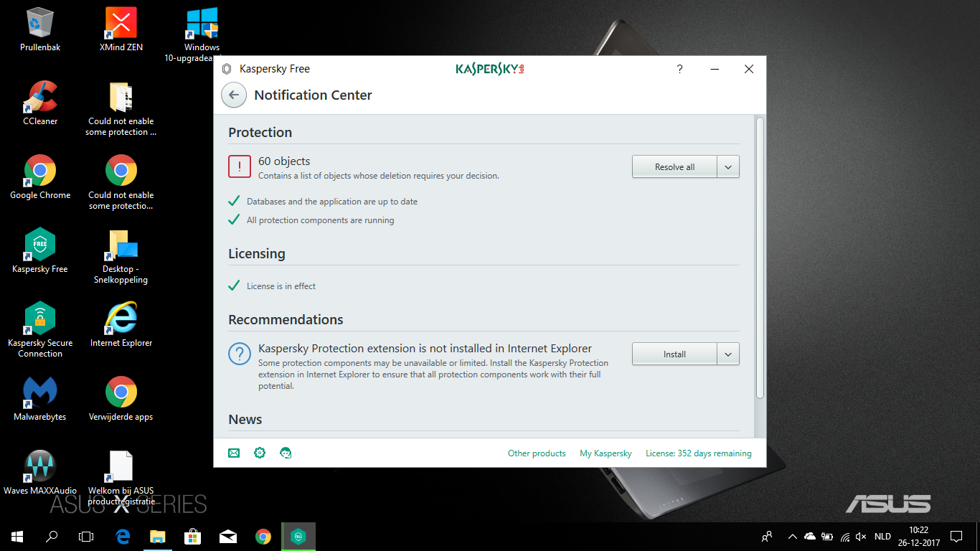Select the Google Chrome desktop shortcut
Viewport: 980px width, 551px height.
click(40, 177)
